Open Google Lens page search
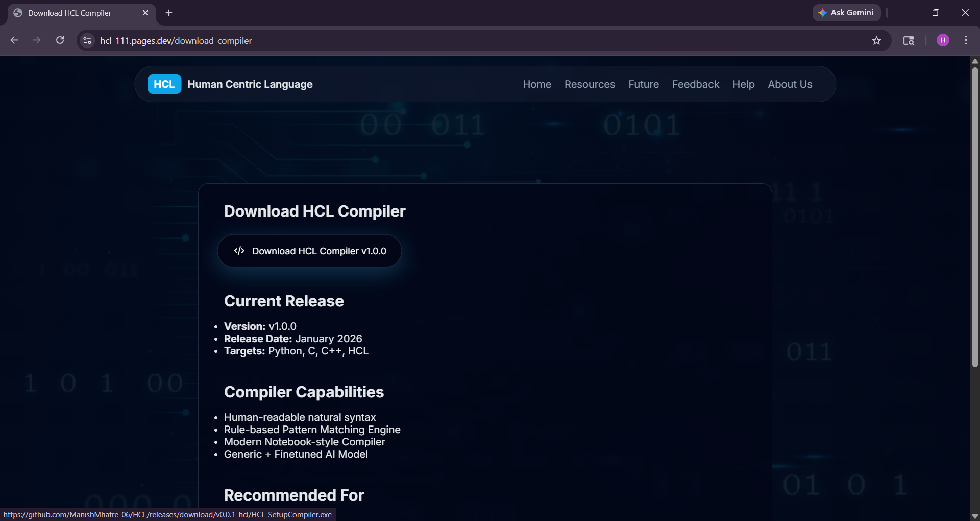 pos(909,40)
